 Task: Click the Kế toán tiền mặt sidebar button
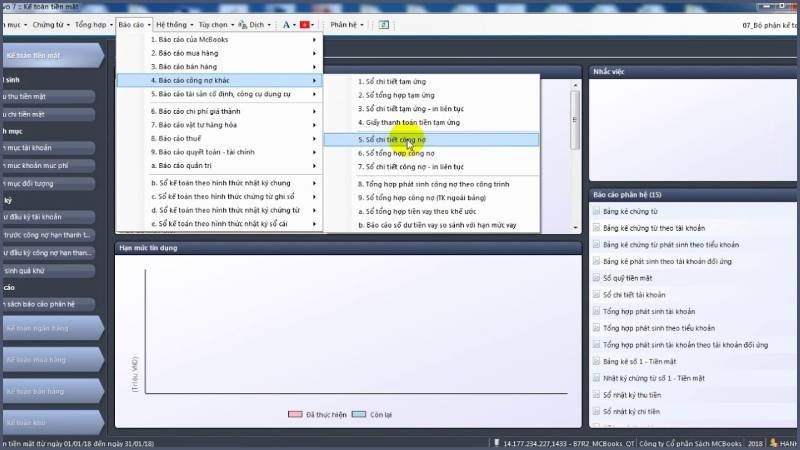coord(53,55)
